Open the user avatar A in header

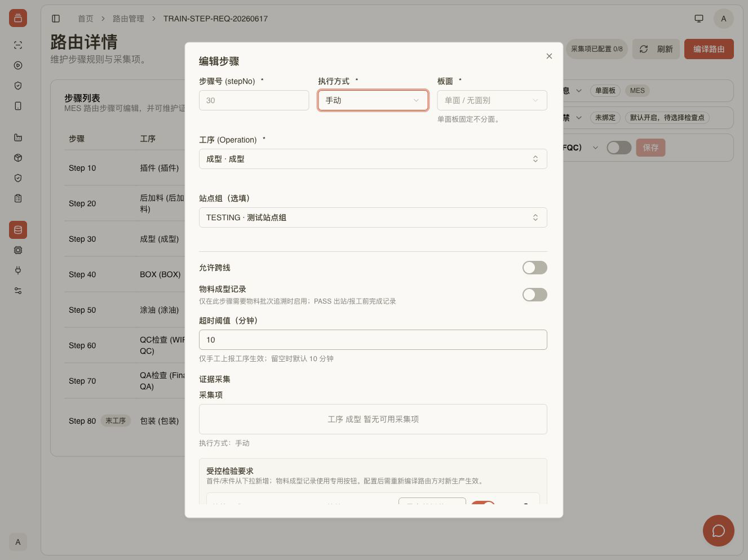point(724,19)
